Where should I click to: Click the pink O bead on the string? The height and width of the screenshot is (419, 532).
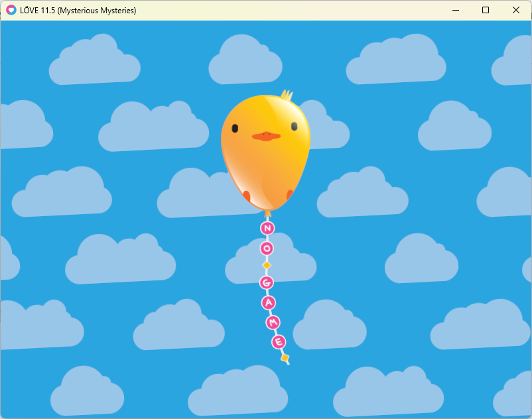click(x=267, y=248)
